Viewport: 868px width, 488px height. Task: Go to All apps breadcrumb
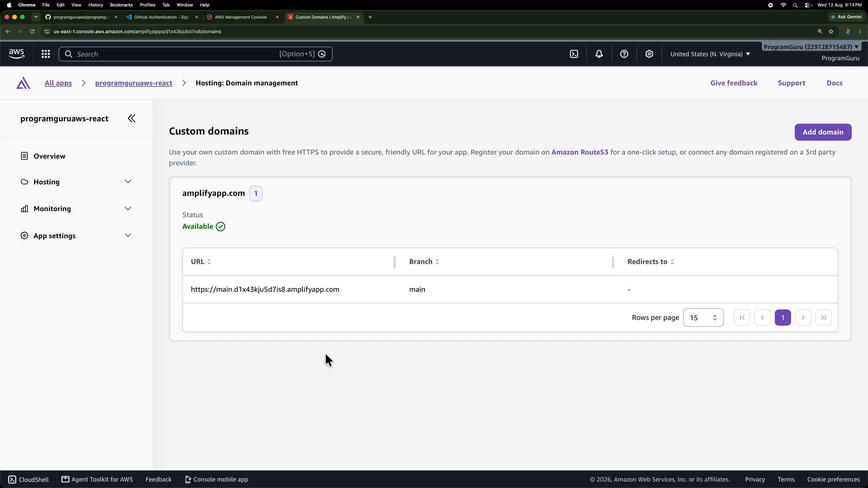(58, 83)
